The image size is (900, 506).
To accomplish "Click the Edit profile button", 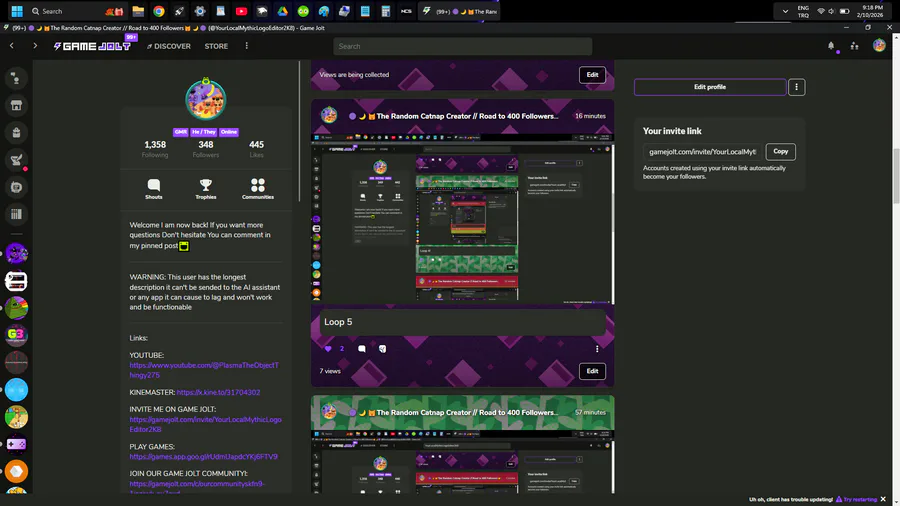I will tap(710, 87).
